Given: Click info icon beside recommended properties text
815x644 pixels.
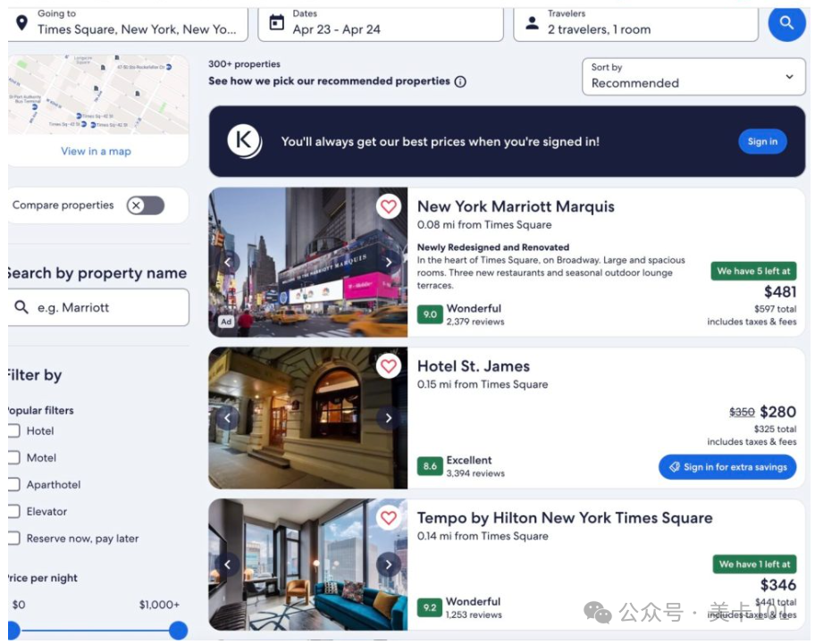Looking at the screenshot, I should click(460, 81).
